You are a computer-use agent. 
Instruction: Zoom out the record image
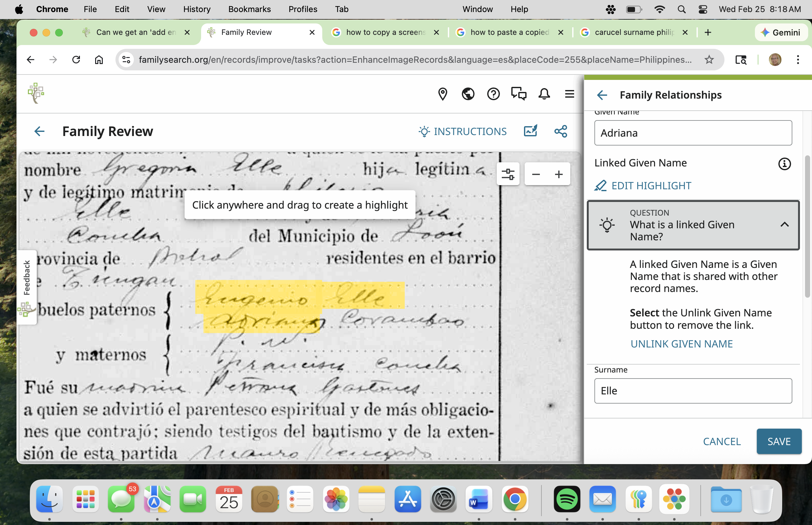tap(536, 174)
